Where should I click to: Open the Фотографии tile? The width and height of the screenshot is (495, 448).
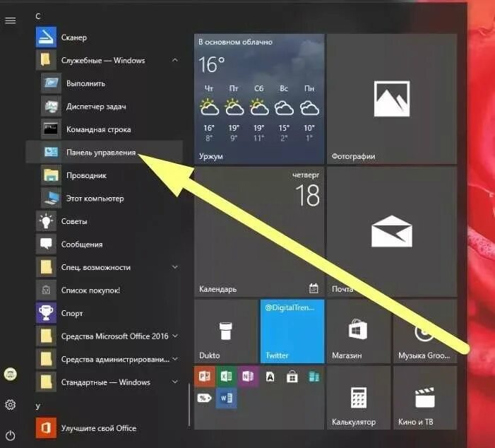point(392,99)
